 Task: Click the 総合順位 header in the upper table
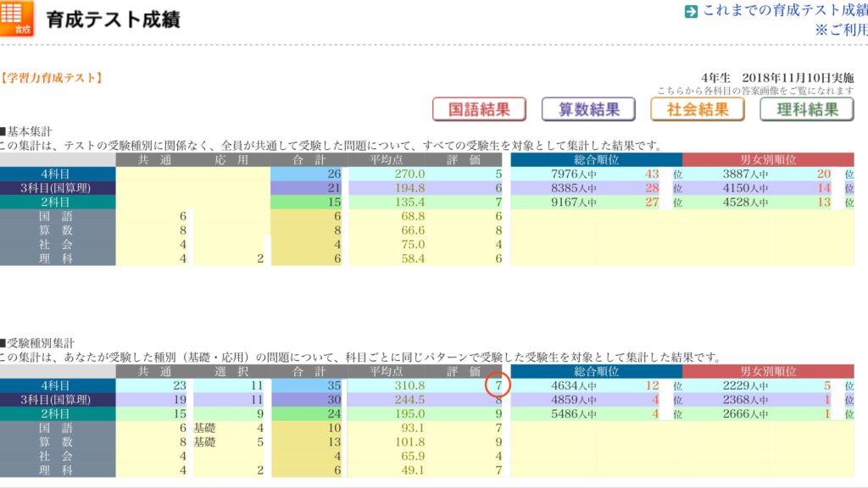click(x=596, y=160)
